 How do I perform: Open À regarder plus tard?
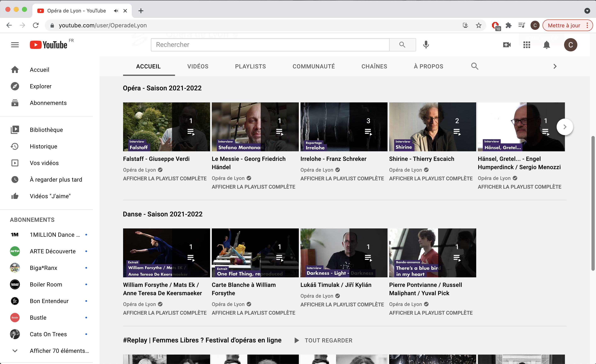coord(46,180)
